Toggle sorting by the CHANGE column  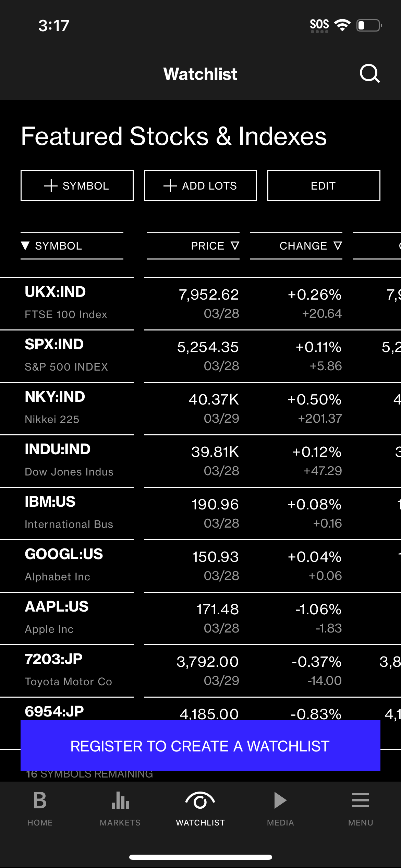pyautogui.click(x=304, y=245)
